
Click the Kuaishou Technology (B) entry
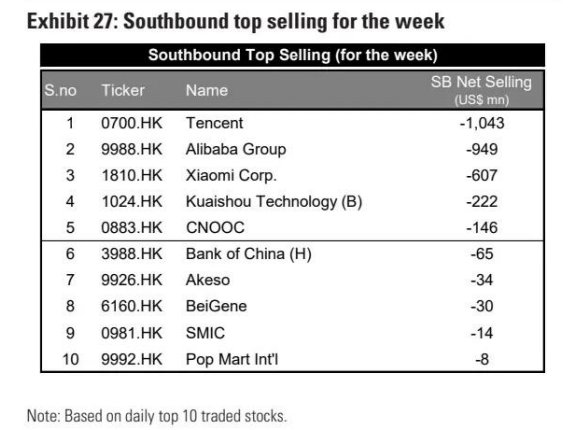[x=274, y=202]
